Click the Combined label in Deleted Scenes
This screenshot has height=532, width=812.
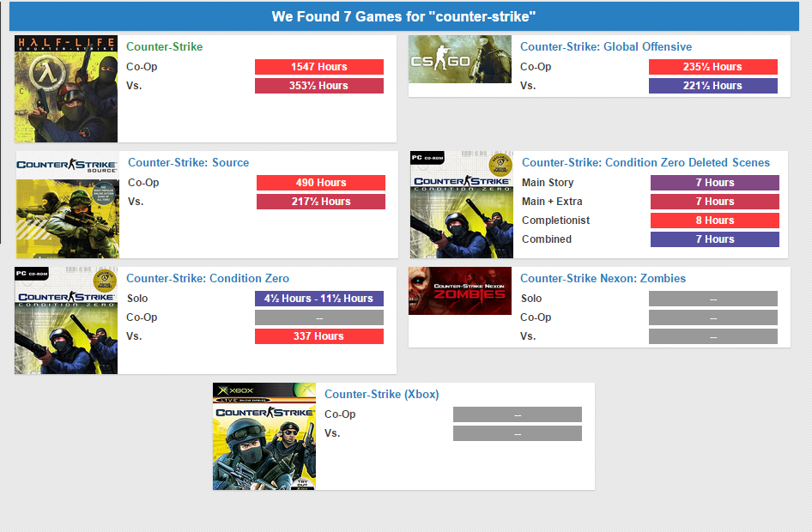(x=547, y=239)
